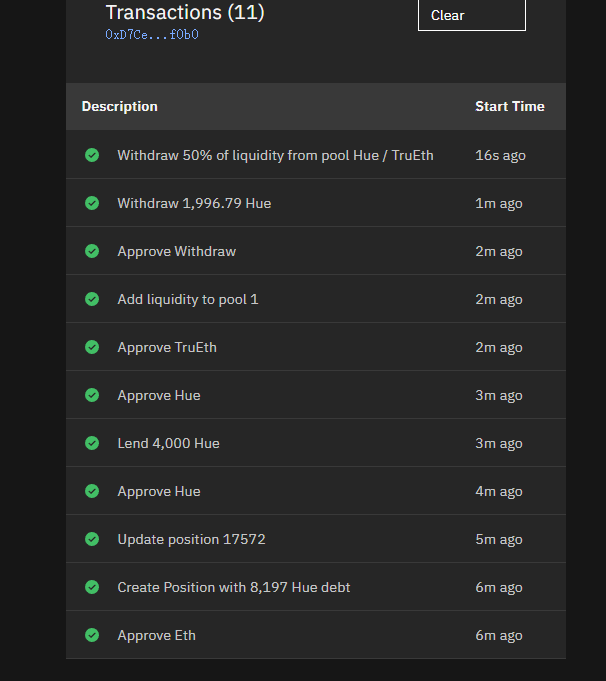Click status icon of Approve Hue, 4m ago
Image resolution: width=606 pixels, height=681 pixels.
tap(92, 491)
